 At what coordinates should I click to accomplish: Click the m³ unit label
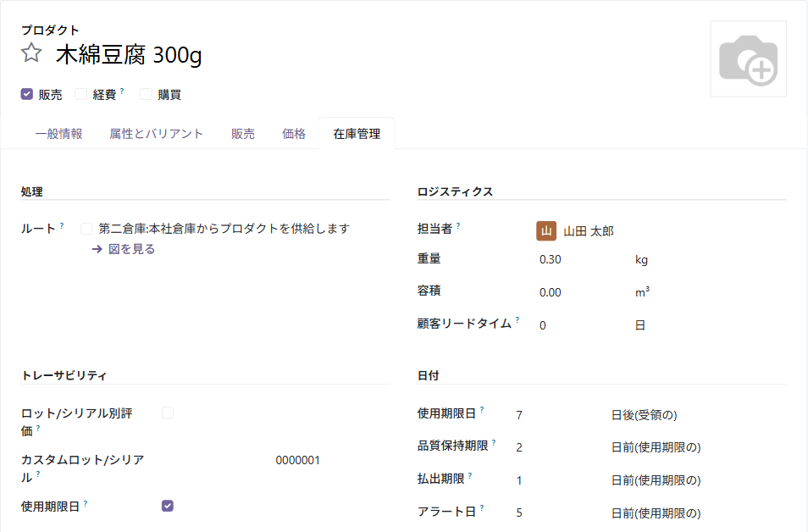click(642, 292)
